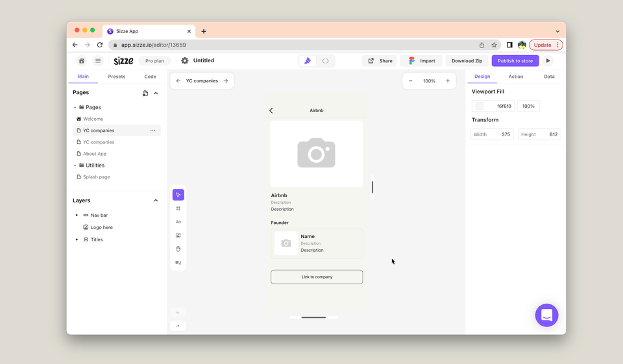This screenshot has width=623, height=364.
Task: Click the home icon in Sizze header
Action: (x=82, y=61)
